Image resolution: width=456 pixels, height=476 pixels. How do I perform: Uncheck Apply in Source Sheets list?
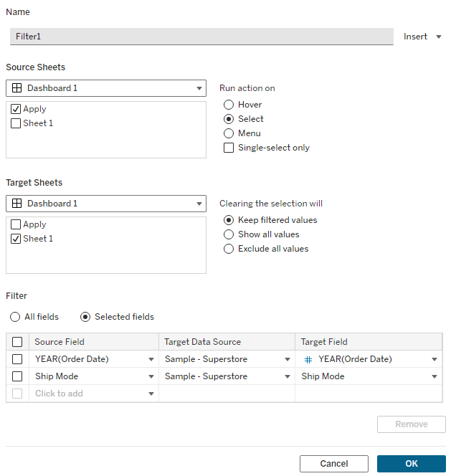(x=16, y=109)
